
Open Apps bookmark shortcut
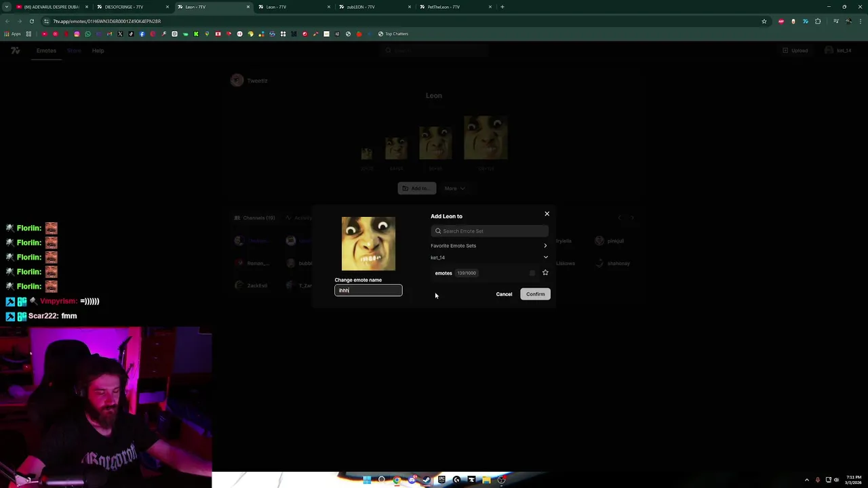[13, 34]
